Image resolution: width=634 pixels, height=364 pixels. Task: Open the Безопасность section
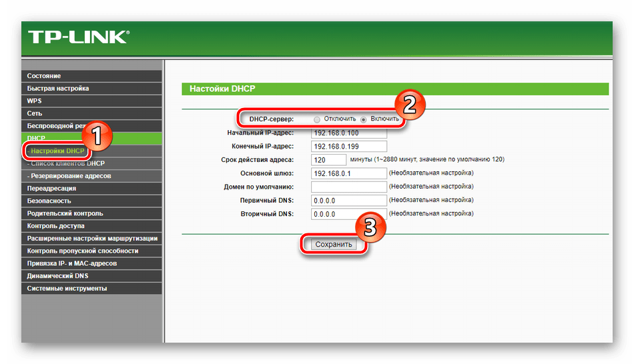coord(91,201)
